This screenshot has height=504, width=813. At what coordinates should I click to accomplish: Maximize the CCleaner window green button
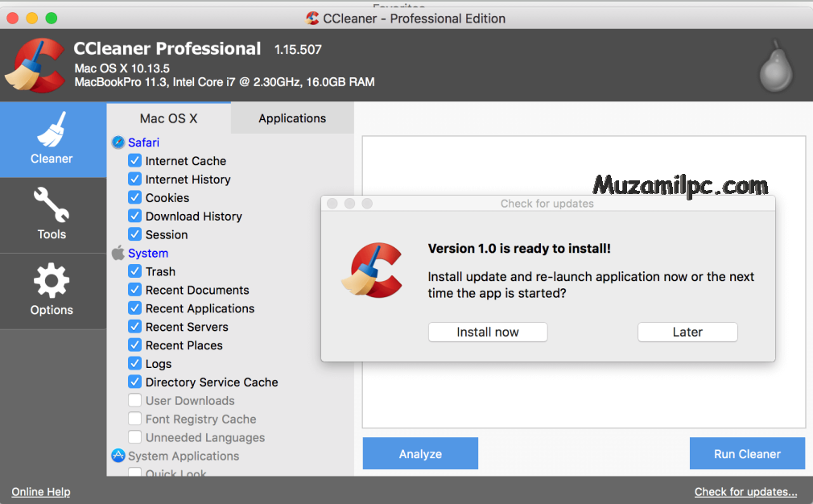(52, 19)
